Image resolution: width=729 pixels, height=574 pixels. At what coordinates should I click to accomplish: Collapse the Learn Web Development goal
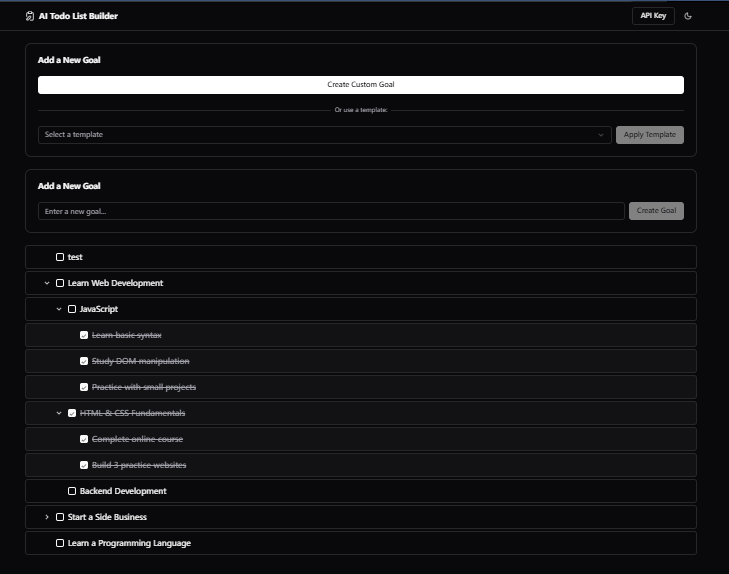pos(47,284)
